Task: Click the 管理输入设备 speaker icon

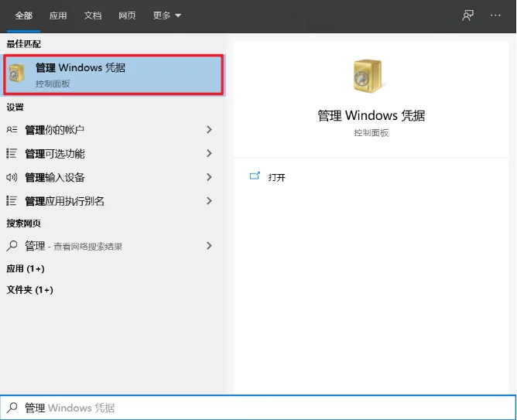Action: (x=12, y=177)
